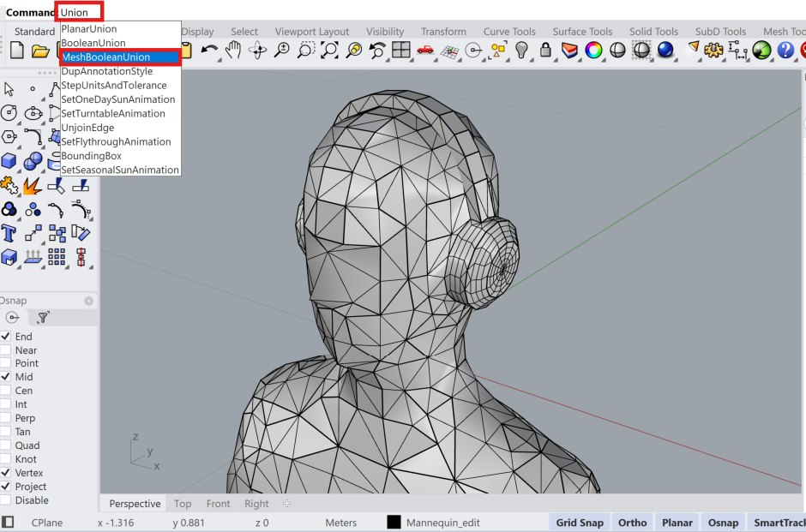Click the blue Help question-mark icon
Screen dimensions: 806x532
pyautogui.click(x=785, y=50)
